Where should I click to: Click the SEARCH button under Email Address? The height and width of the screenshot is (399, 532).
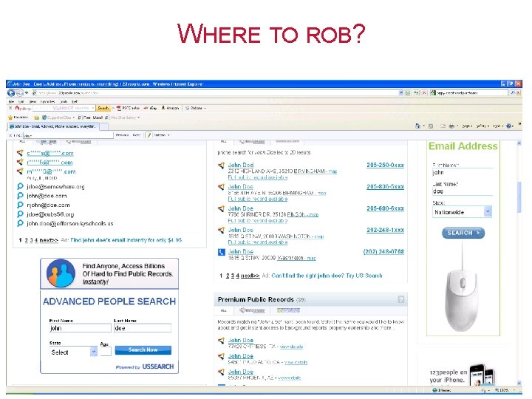click(463, 233)
